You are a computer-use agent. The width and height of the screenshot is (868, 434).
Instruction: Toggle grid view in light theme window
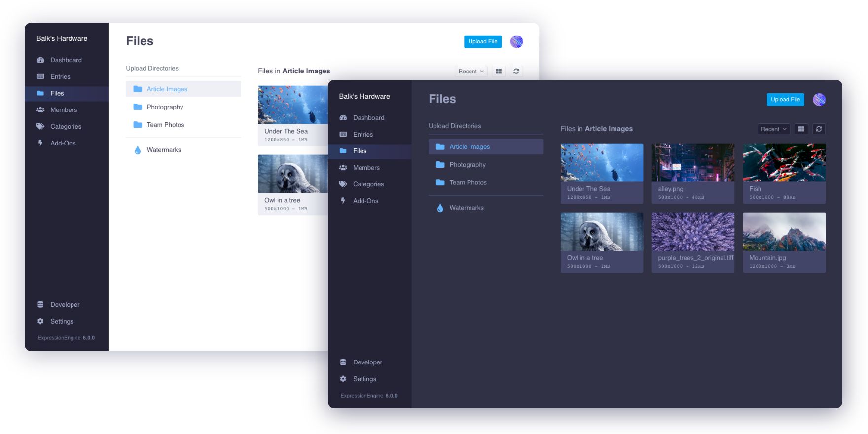pyautogui.click(x=499, y=72)
